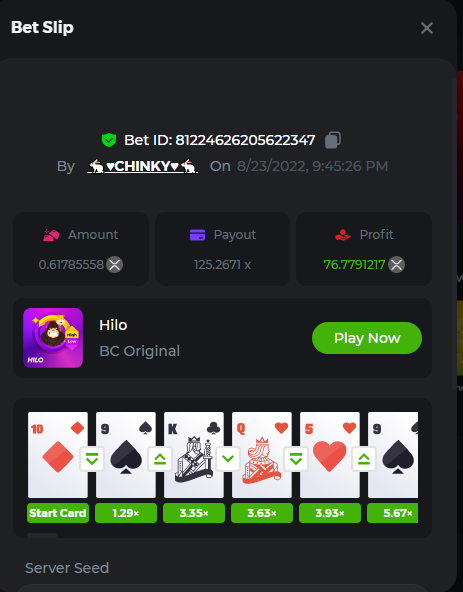463x592 pixels.
Task: Select the 10 of diamonds start card
Action: (58, 455)
